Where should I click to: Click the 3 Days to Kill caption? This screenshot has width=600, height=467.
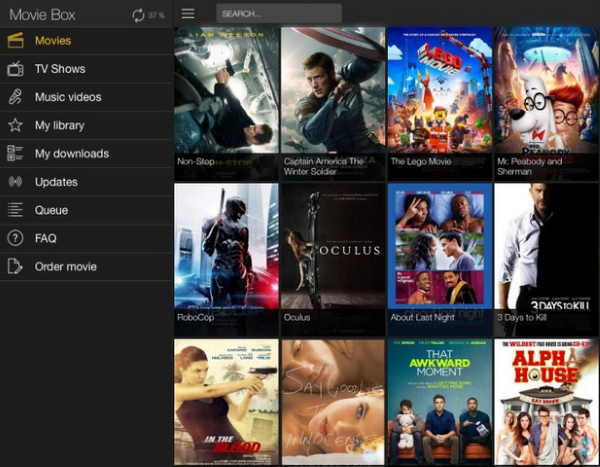522,317
